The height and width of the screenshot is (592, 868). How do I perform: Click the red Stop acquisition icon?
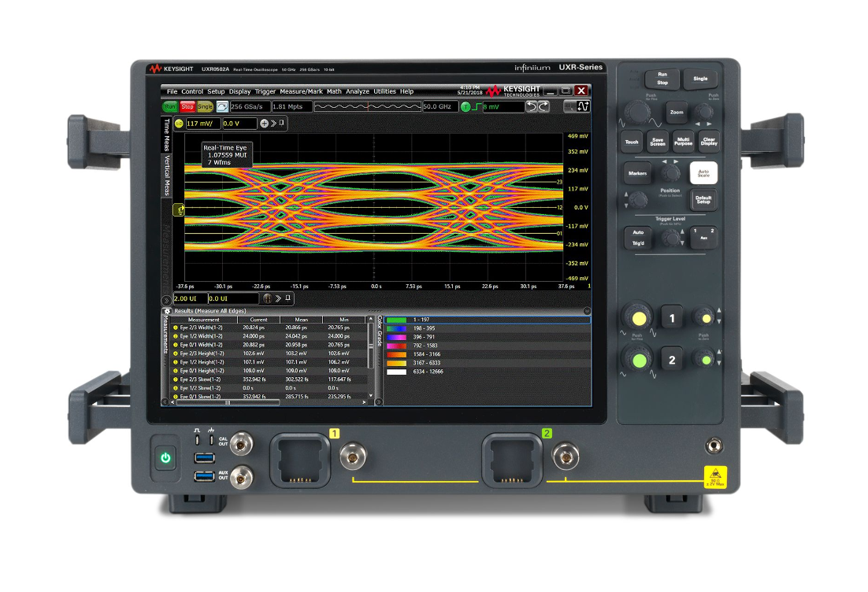pos(187,106)
